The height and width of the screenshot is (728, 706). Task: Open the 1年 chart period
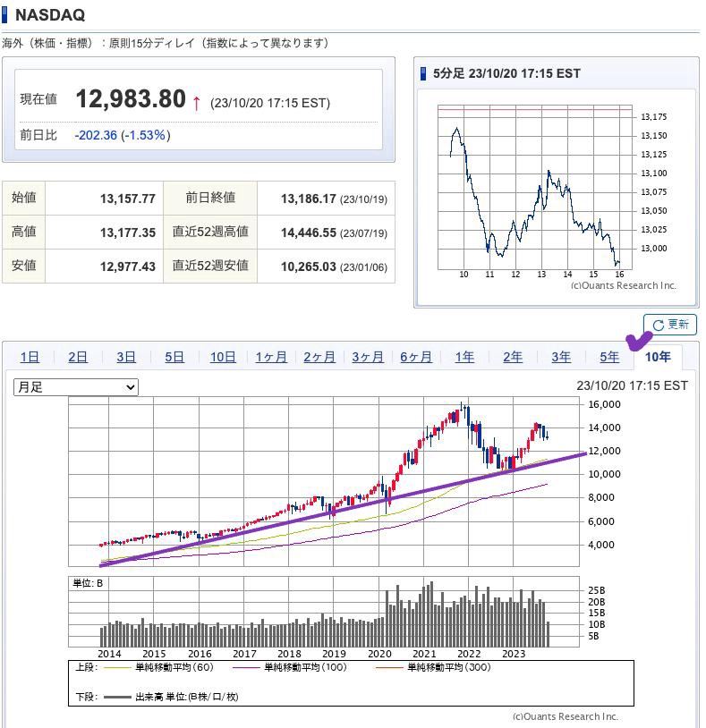[x=464, y=357]
